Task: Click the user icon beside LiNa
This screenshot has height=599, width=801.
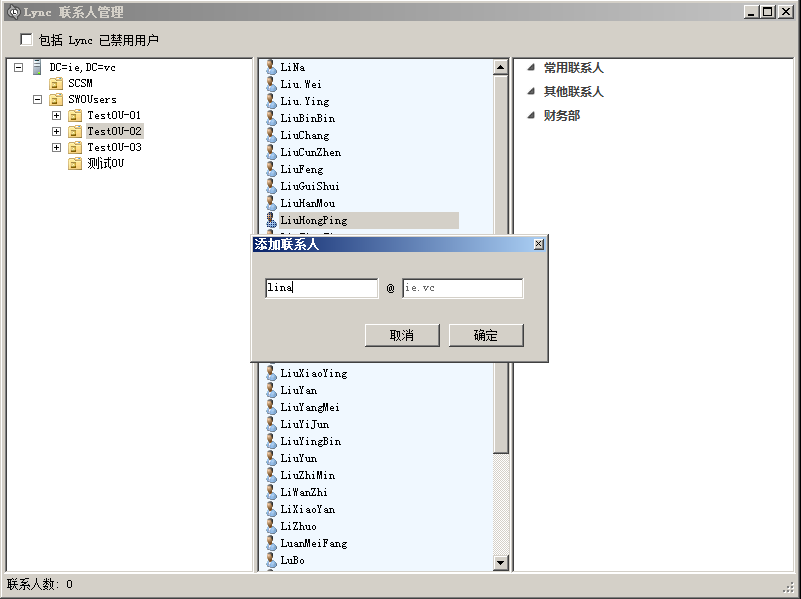Action: coord(271,67)
